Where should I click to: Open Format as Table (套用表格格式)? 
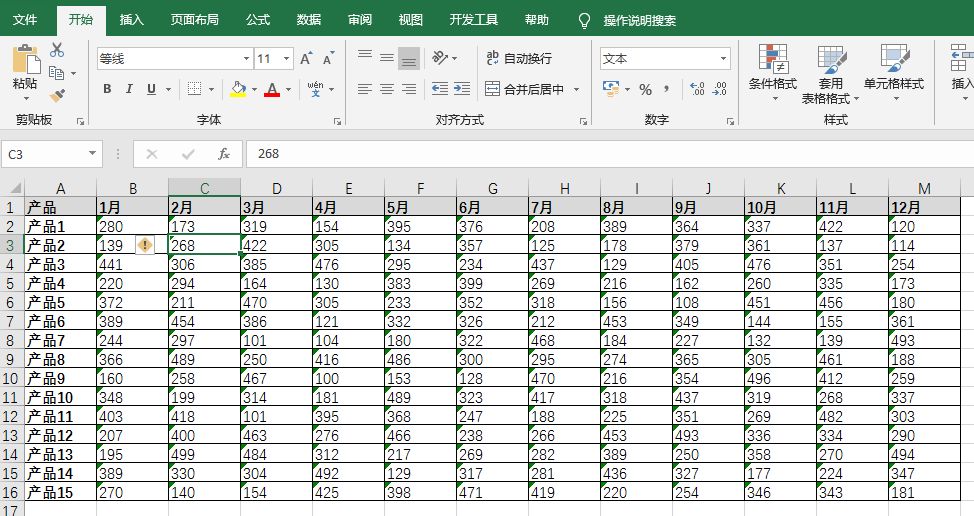tap(831, 75)
